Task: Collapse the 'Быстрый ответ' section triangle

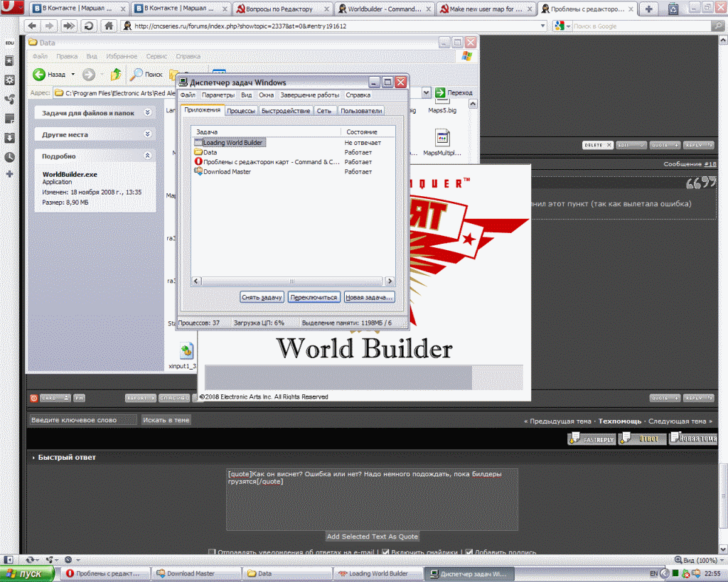Action: point(33,458)
